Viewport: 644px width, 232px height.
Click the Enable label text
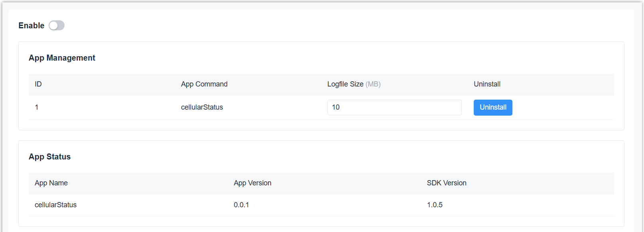[31, 26]
